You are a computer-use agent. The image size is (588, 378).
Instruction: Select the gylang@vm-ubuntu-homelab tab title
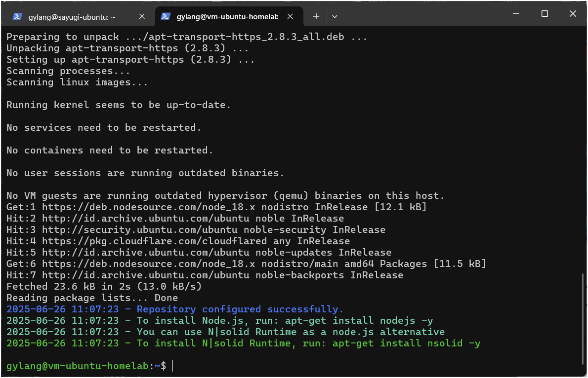[227, 16]
